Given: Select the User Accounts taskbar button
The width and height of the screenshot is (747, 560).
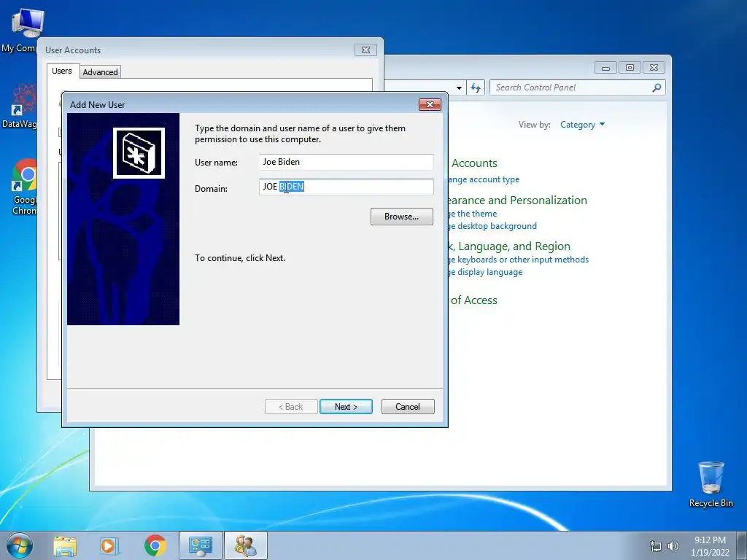Looking at the screenshot, I should coord(246,545).
